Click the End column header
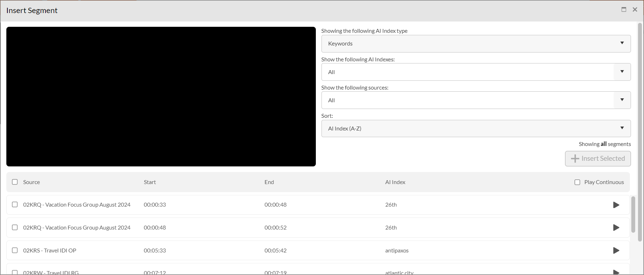Screen dimensions: 644x275 click(269, 182)
